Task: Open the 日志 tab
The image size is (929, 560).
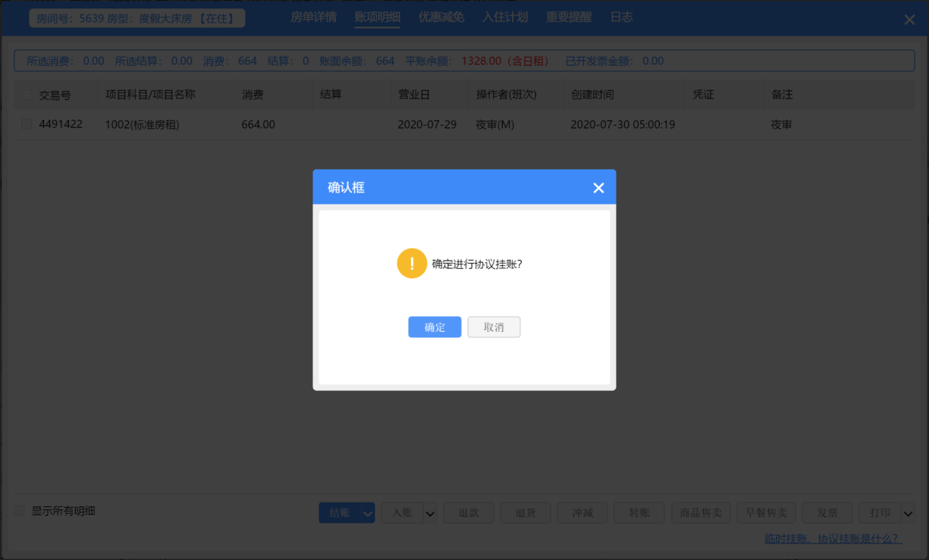Action: [621, 17]
